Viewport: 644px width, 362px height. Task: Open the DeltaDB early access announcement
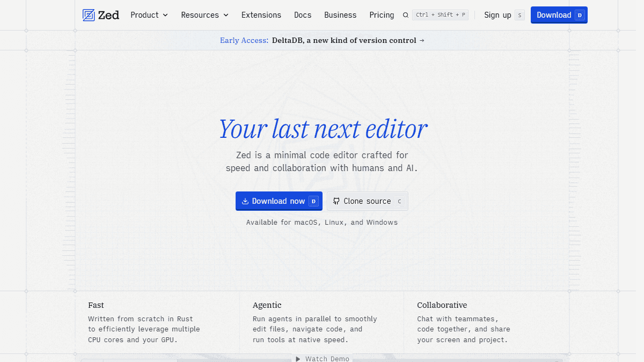tap(322, 40)
